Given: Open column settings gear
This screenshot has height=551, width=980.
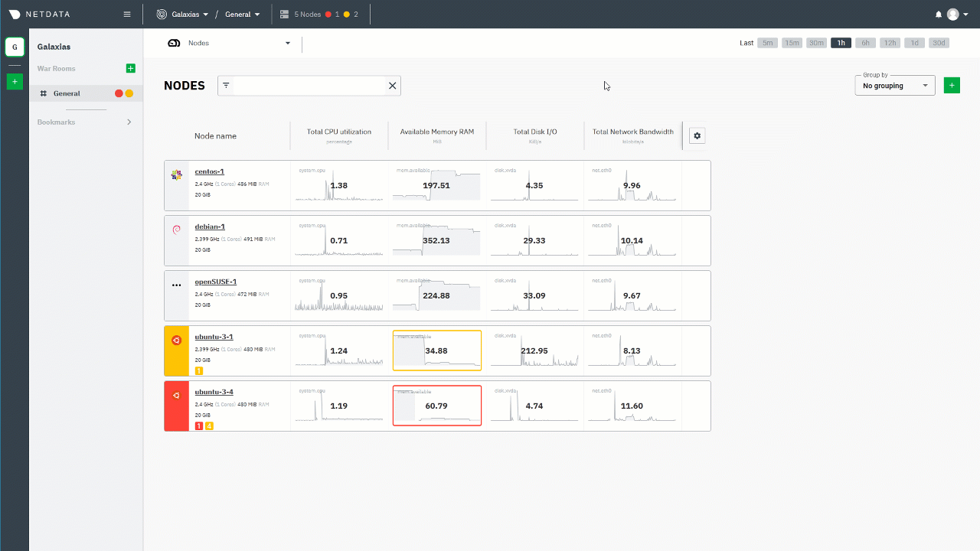Looking at the screenshot, I should pos(697,135).
